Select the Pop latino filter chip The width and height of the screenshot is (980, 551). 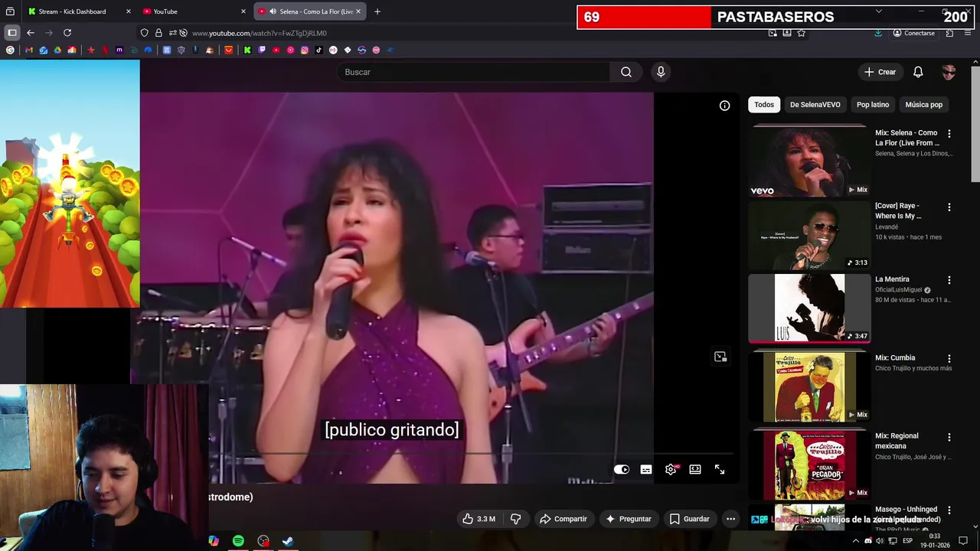[x=873, y=105]
